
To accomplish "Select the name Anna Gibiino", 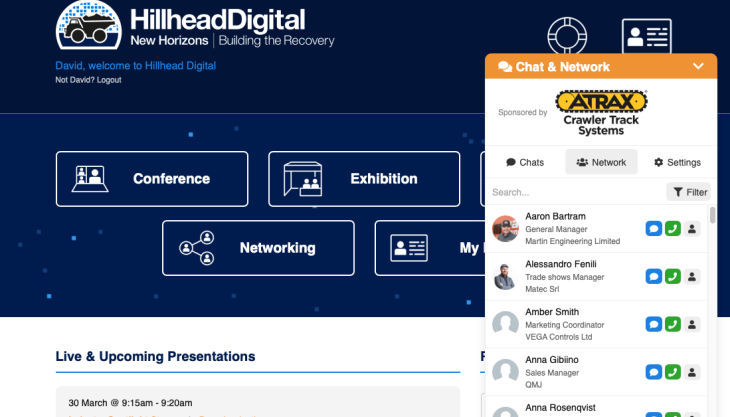I will coord(552,360).
